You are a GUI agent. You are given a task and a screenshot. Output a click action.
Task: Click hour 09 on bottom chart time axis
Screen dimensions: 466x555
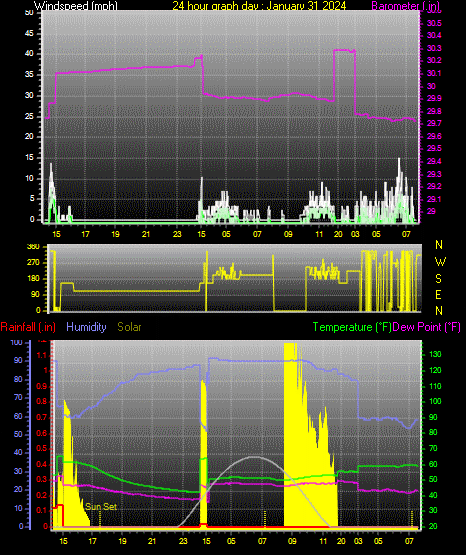(292, 541)
